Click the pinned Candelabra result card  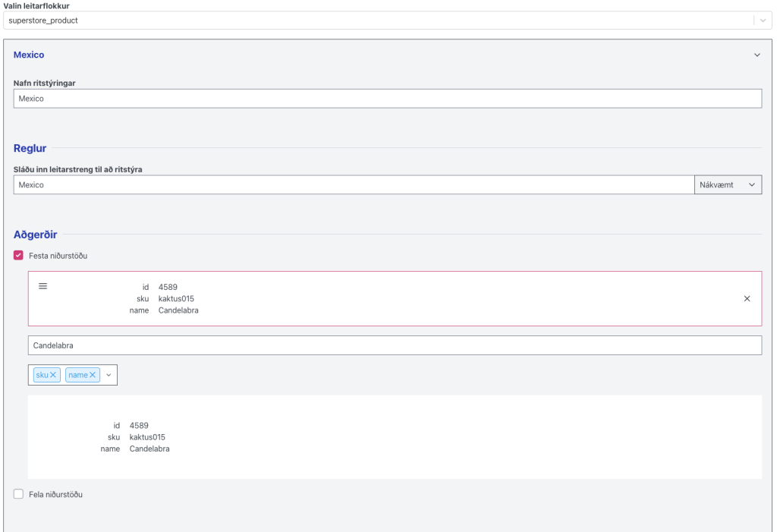(379, 299)
